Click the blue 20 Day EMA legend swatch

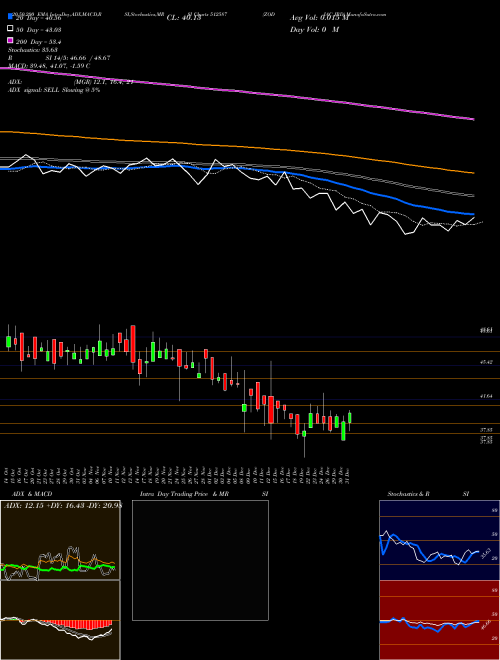coord(11,17)
